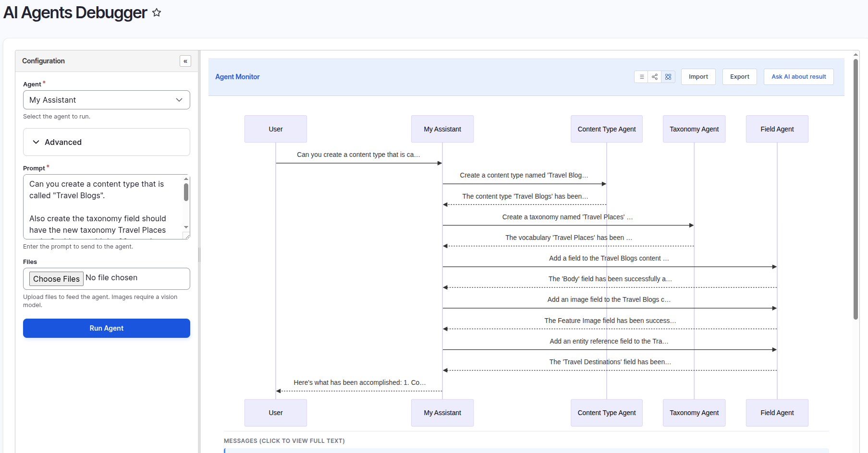Star the AI Agents Debugger page
The image size is (868, 453).
pyautogui.click(x=157, y=13)
